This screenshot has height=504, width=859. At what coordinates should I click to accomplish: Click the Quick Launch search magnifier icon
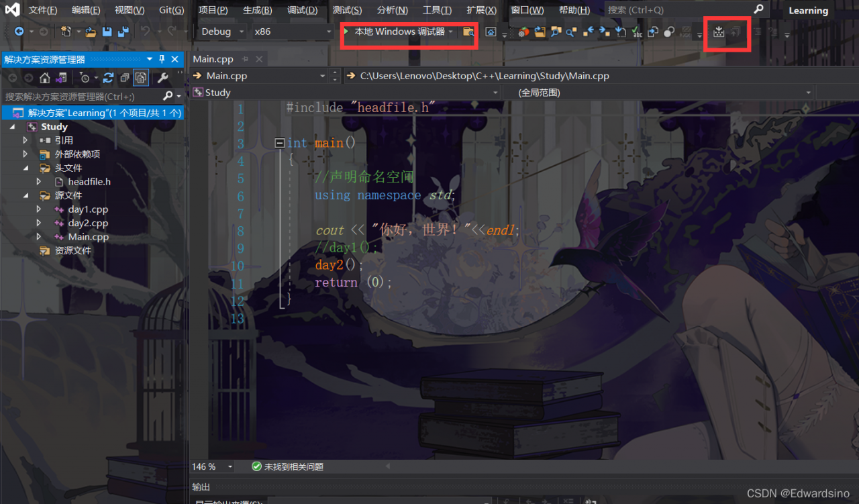pos(758,9)
